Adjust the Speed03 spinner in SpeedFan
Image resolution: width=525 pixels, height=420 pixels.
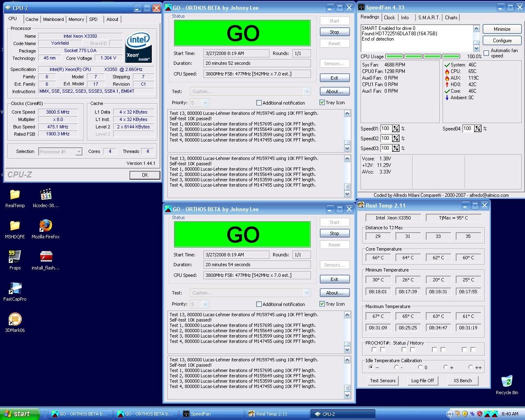(395, 148)
